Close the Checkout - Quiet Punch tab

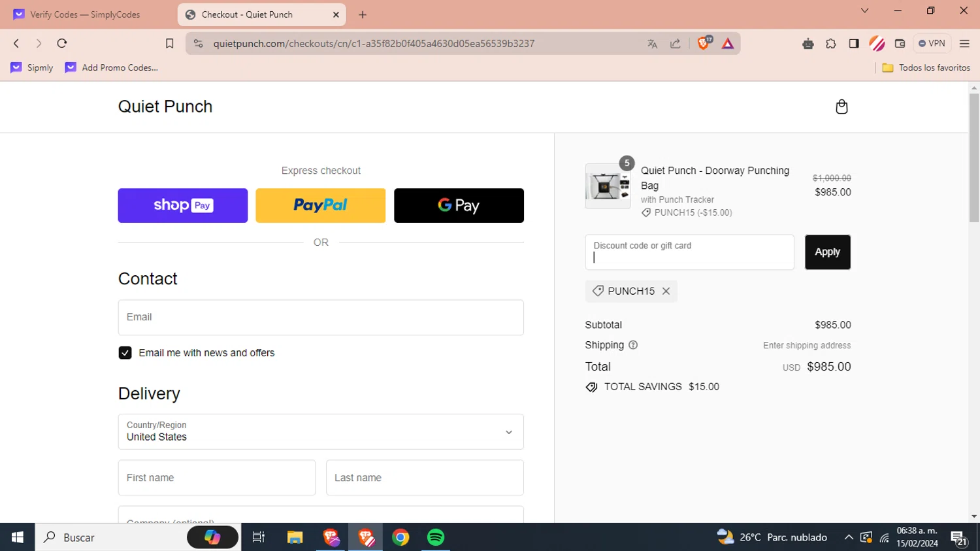[336, 14]
